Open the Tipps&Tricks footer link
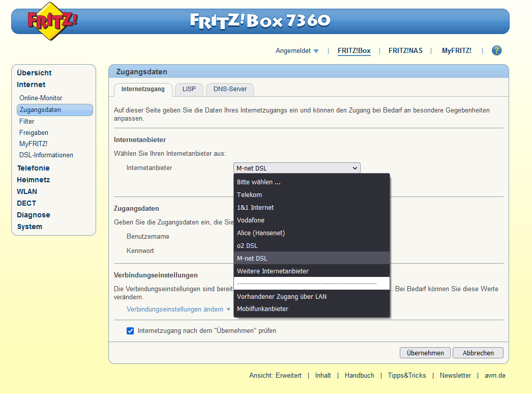This screenshot has height=394, width=532. (407, 375)
